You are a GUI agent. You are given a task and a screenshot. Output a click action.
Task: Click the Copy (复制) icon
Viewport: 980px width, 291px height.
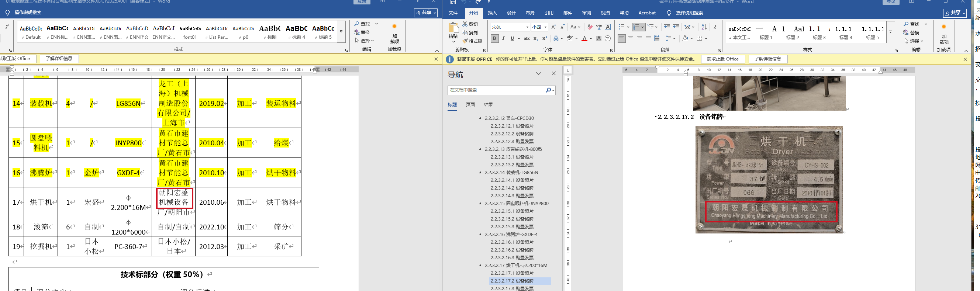click(465, 33)
